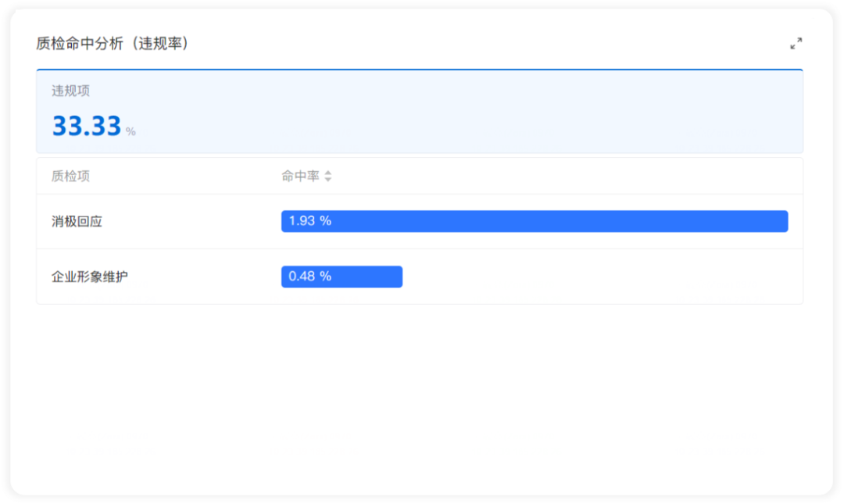Click the 命中率 column header text
The image size is (844, 504).
(x=300, y=176)
